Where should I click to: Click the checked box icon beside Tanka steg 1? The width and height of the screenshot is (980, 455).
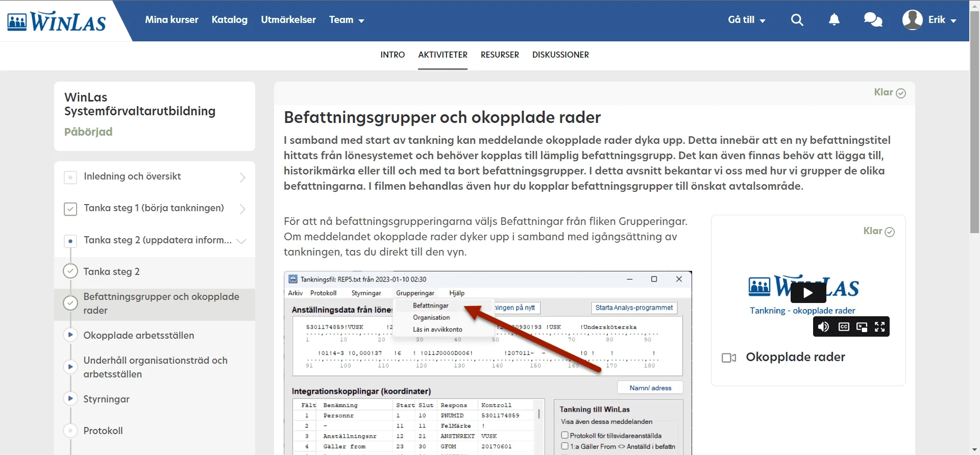click(70, 209)
